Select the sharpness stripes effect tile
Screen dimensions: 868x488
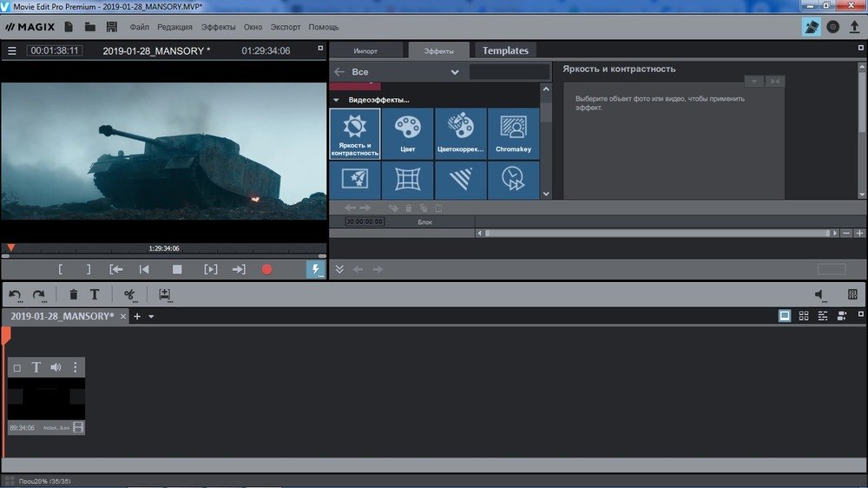point(461,180)
